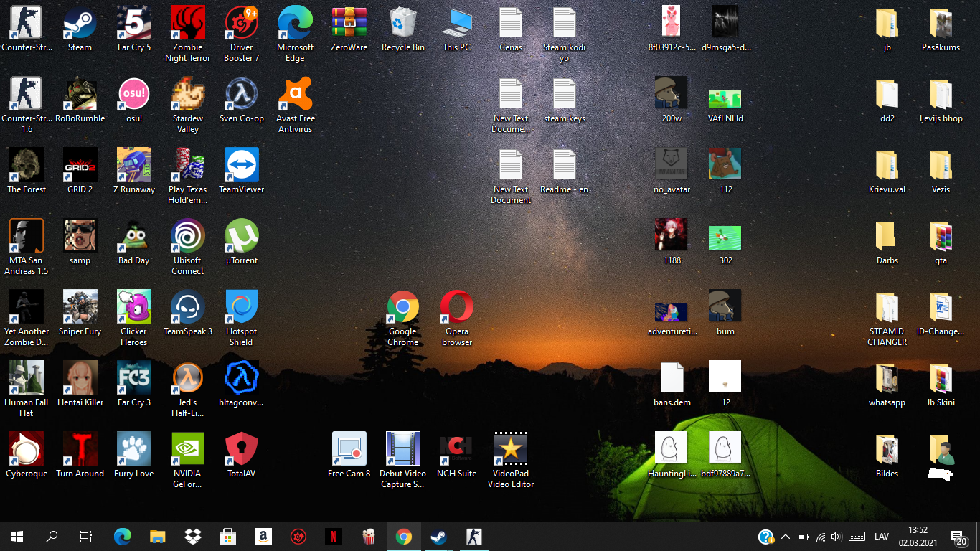Viewport: 980px width, 551px height.
Task: Open Netflix from the taskbar
Action: coord(333,536)
